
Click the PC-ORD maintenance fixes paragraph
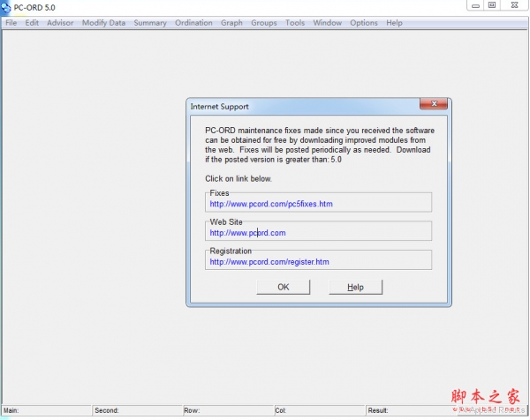[x=320, y=145]
